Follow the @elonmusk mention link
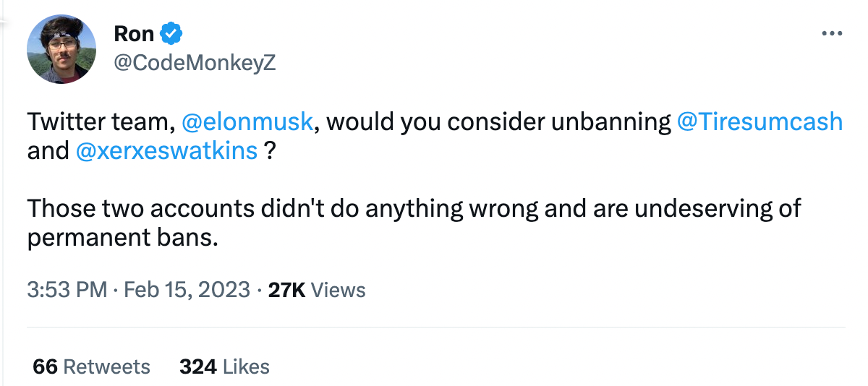The height and width of the screenshot is (386, 868). (x=247, y=121)
